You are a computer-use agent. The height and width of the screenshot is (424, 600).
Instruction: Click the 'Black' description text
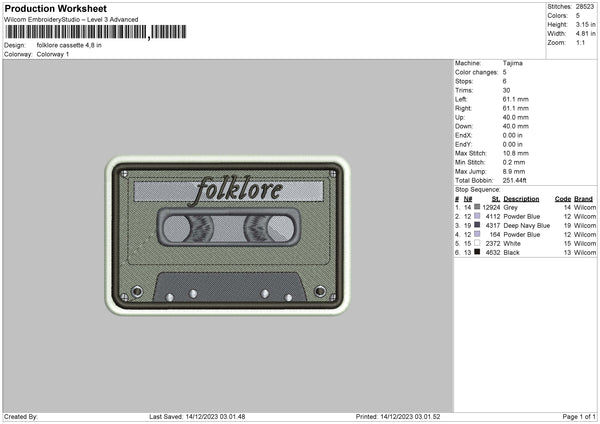pos(512,253)
